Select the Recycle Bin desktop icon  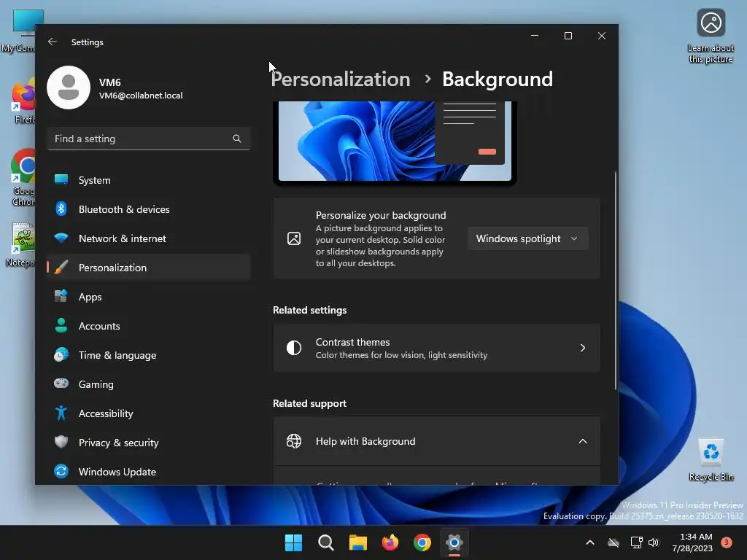(x=711, y=460)
